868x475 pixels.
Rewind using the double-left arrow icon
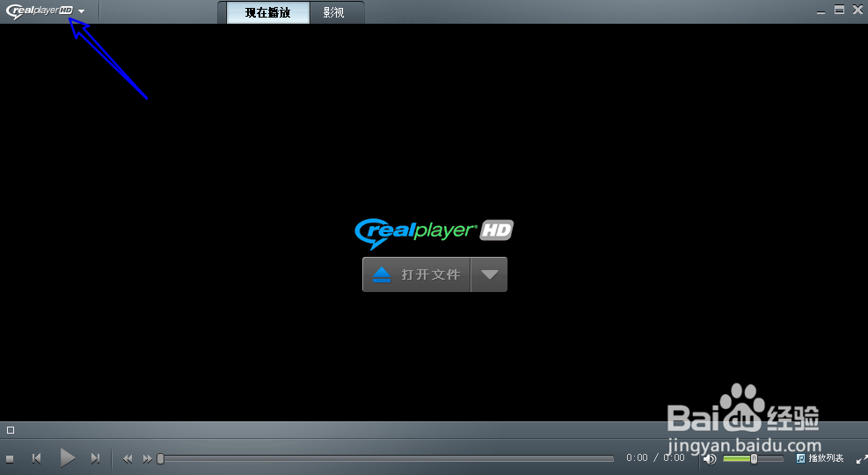point(128,459)
